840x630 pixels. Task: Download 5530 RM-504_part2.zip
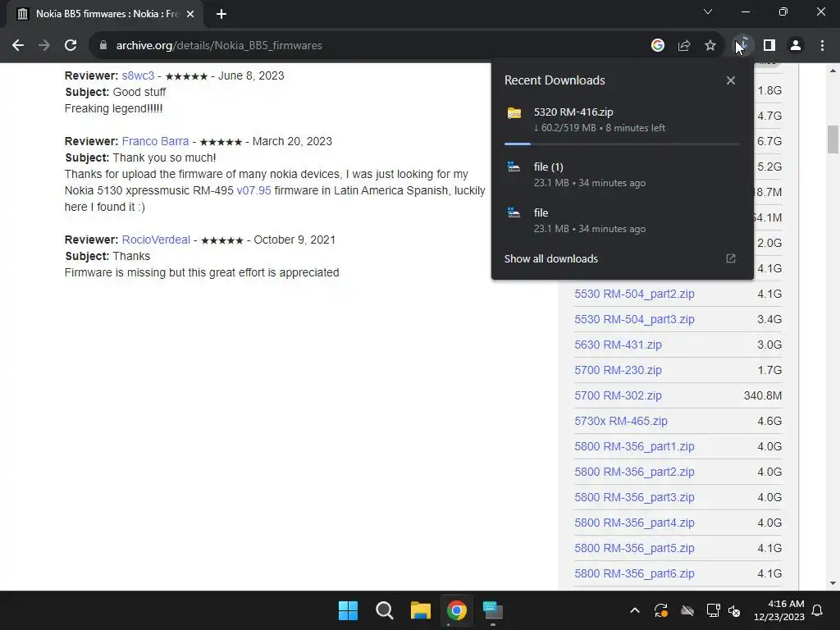point(634,294)
